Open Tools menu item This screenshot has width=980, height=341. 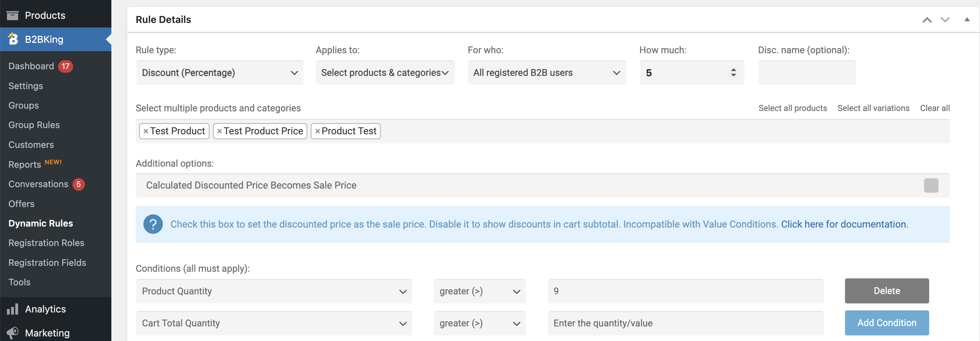click(19, 283)
